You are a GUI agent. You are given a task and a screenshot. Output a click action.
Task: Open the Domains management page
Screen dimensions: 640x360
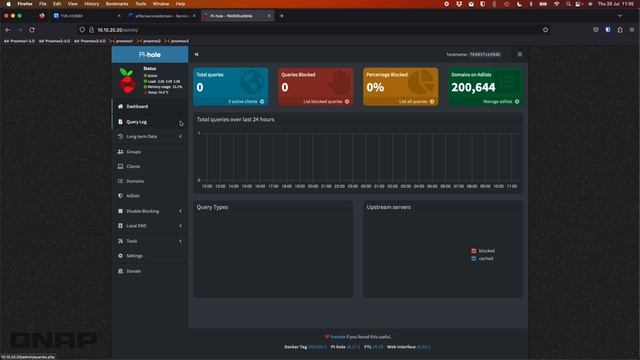[150, 181]
